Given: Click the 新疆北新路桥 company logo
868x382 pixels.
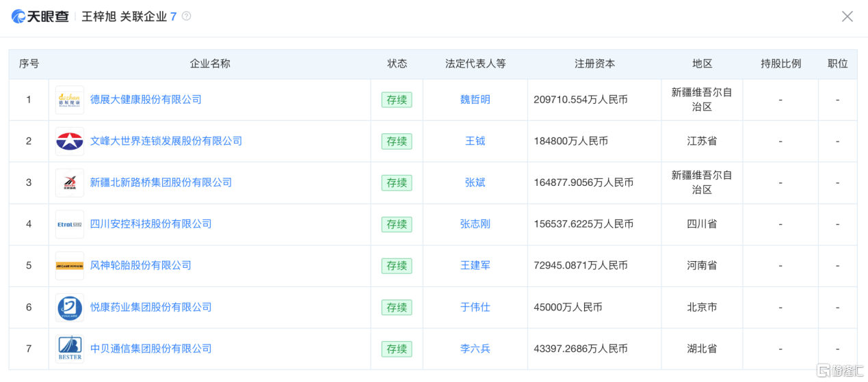Looking at the screenshot, I should tap(70, 182).
